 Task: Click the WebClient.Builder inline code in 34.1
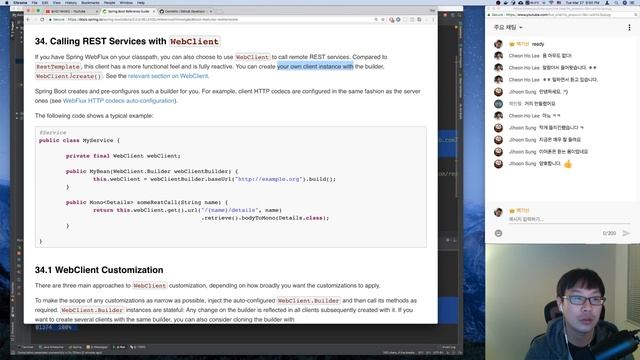click(x=308, y=300)
